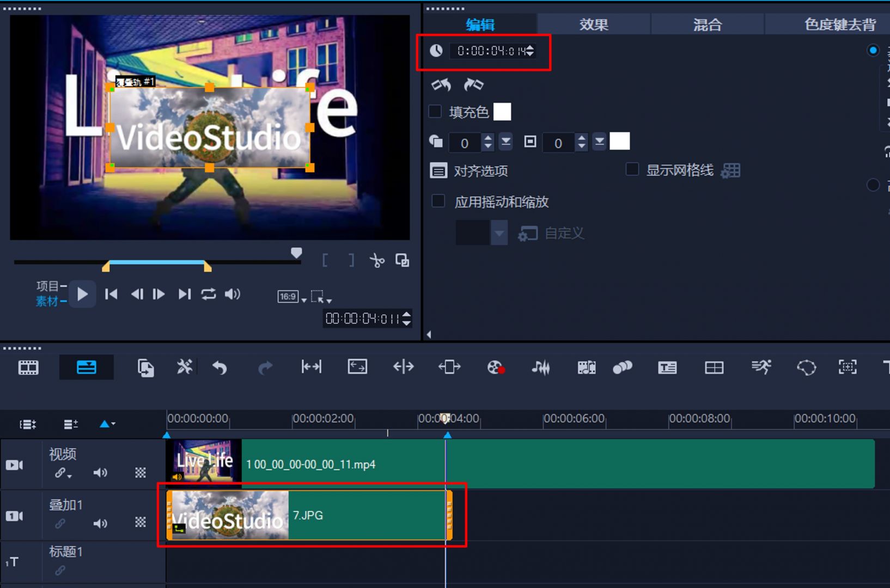The width and height of the screenshot is (890, 588).
Task: Show all visible tracks toggle
Action: point(28,424)
